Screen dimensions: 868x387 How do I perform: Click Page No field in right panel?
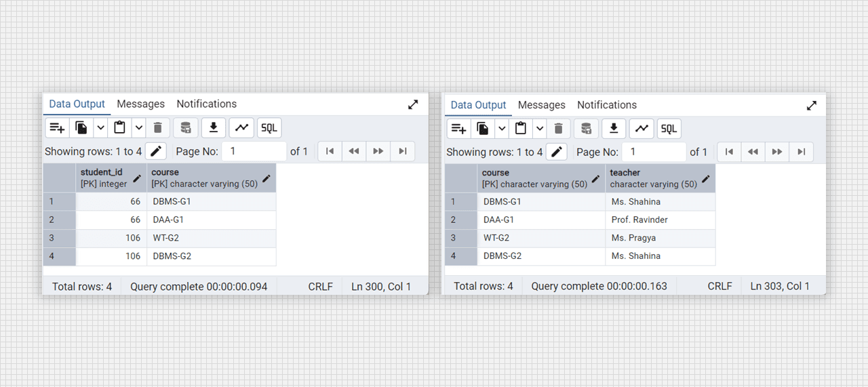click(655, 152)
